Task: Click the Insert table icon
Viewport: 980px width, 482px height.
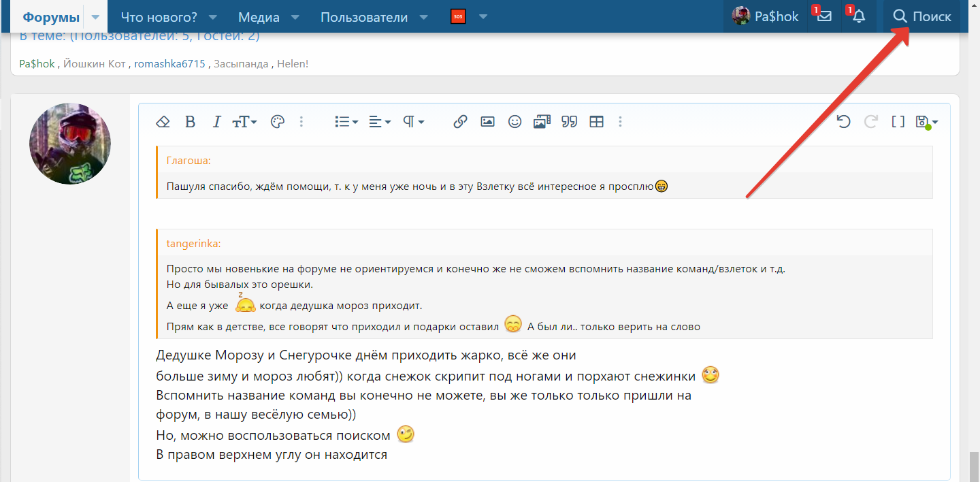Action: point(596,122)
